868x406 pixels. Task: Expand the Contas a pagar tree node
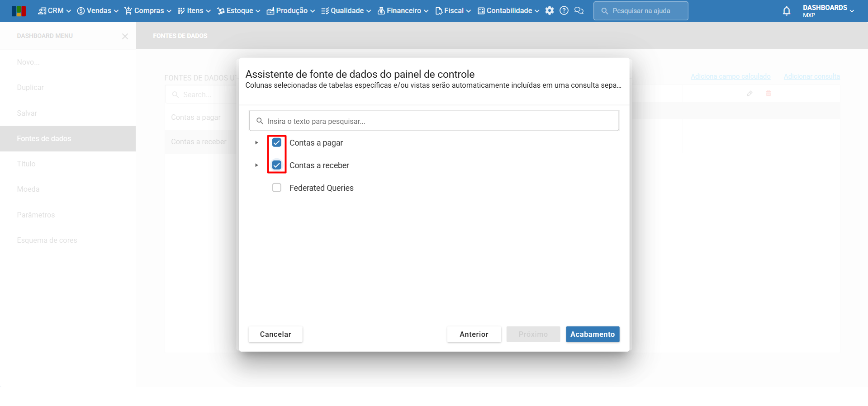(256, 143)
